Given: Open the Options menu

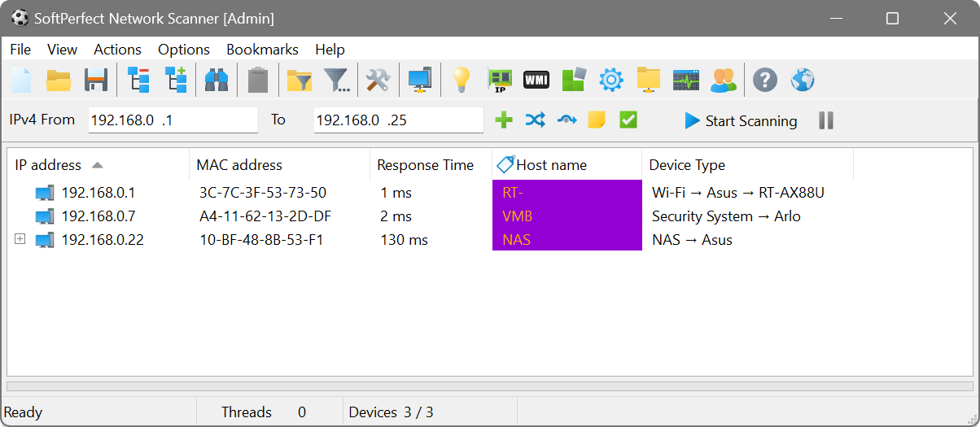Looking at the screenshot, I should pyautogui.click(x=184, y=50).
